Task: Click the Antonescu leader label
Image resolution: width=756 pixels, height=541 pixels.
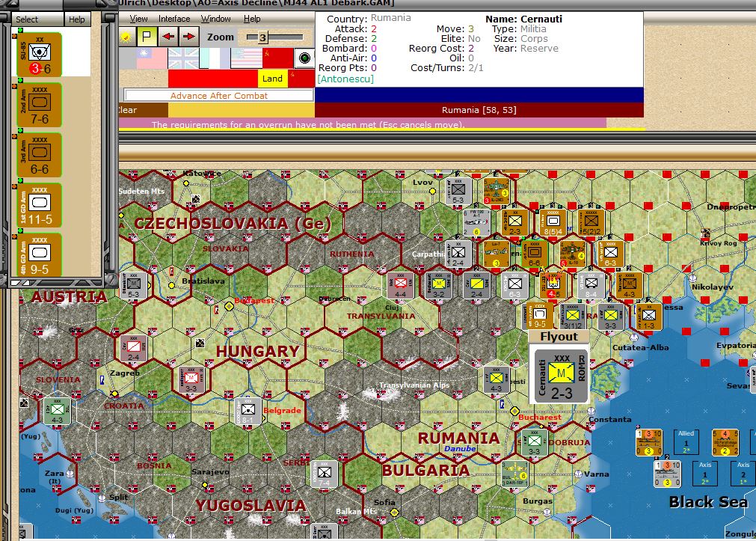Action: [345, 79]
